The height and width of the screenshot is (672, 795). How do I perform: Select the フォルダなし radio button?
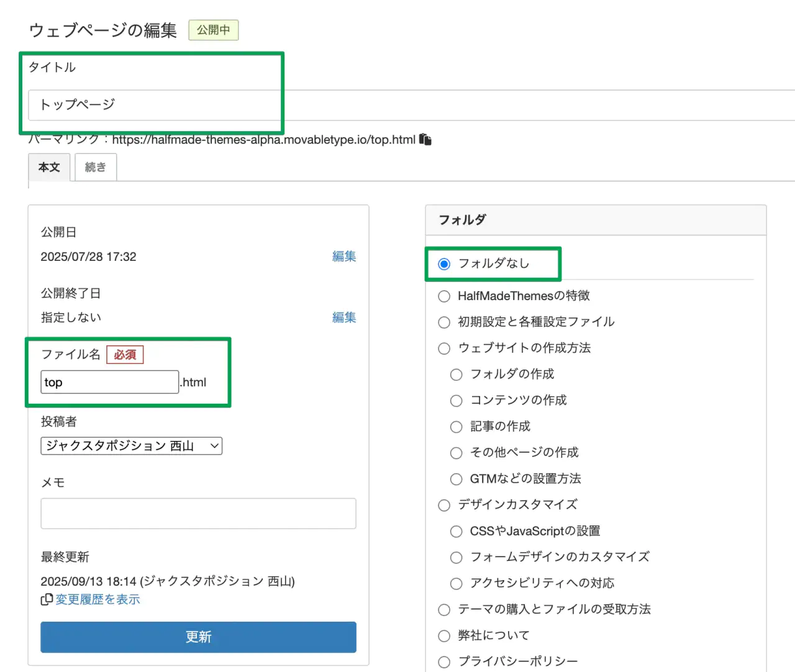tap(444, 264)
